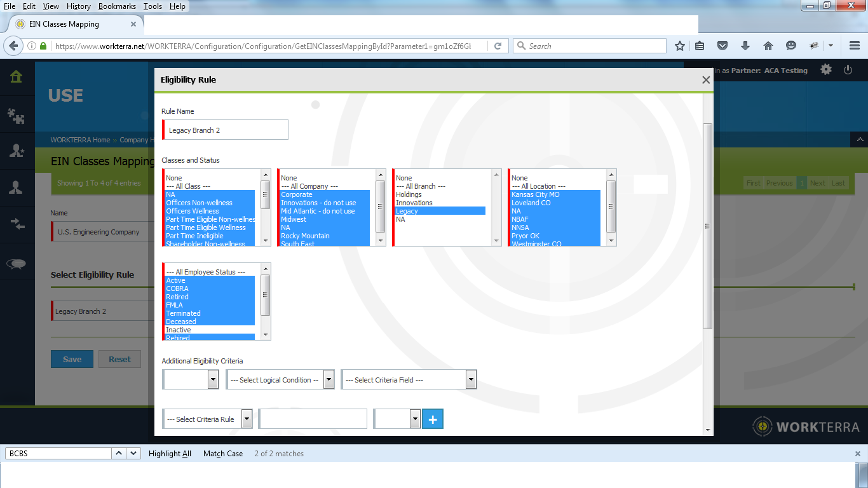Click the Rule Name input field
Screen dimensions: 868x488
[226, 130]
